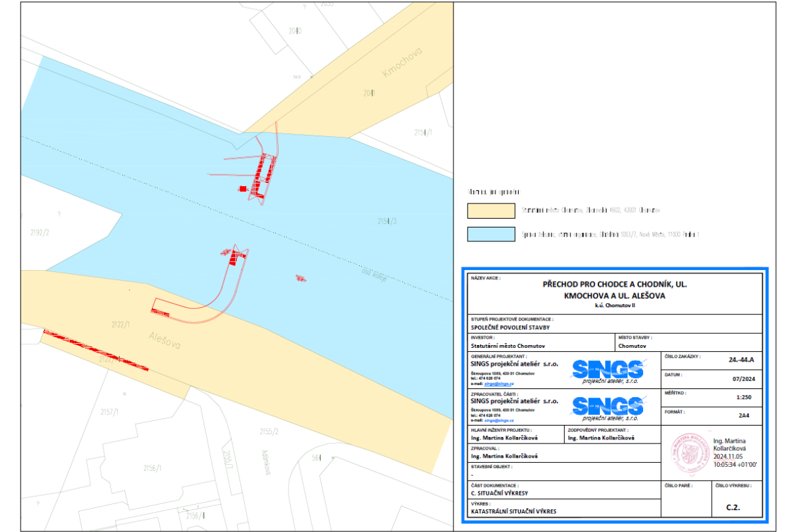Select parcel number 2154/3 on the map

coord(387,221)
